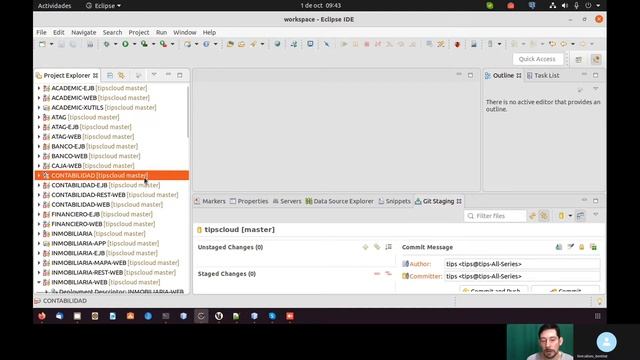Click the Filter files search box
Viewport: 640px width, 360px height.
coord(495,216)
